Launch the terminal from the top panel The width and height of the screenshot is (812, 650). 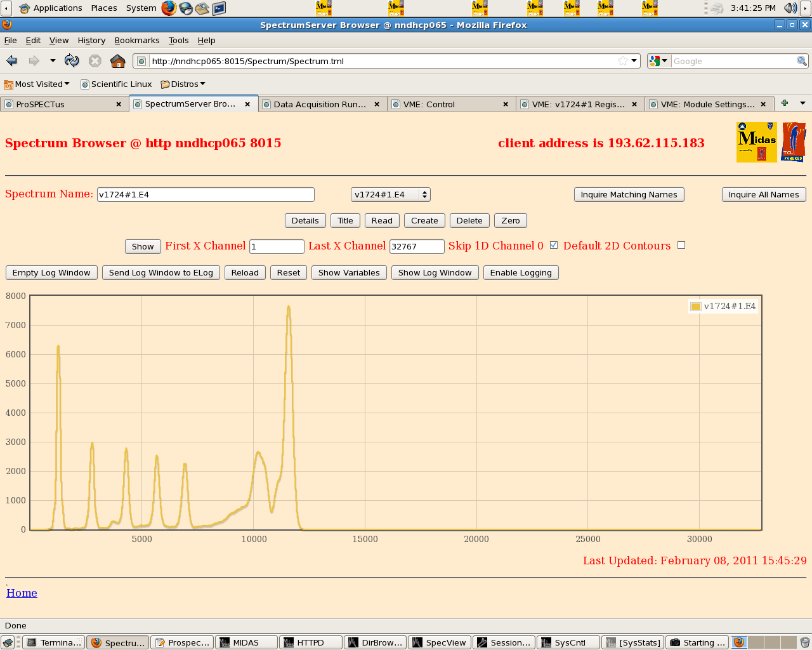[x=219, y=8]
